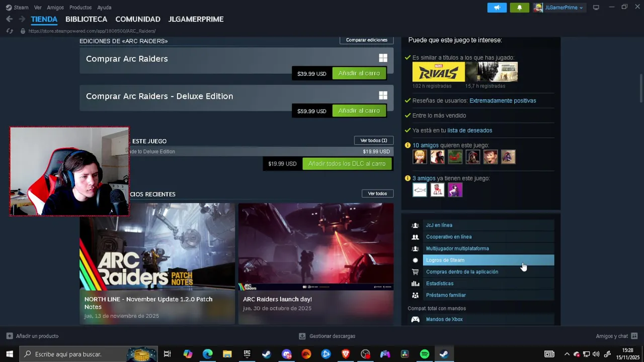644x362 pixels.
Task: Open lista de deseados link
Action: [x=470, y=130]
